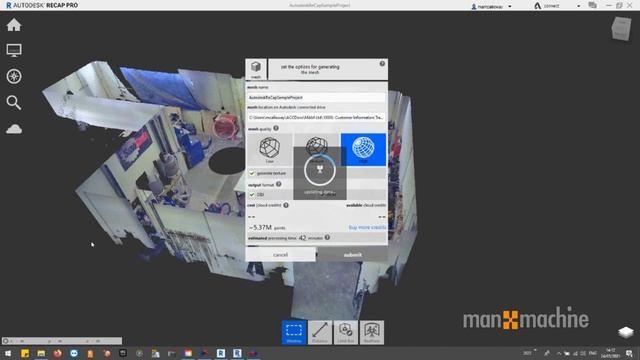Image resolution: width=640 pixels, height=360 pixels.
Task: Edit the mesh location path field
Action: (x=316, y=118)
